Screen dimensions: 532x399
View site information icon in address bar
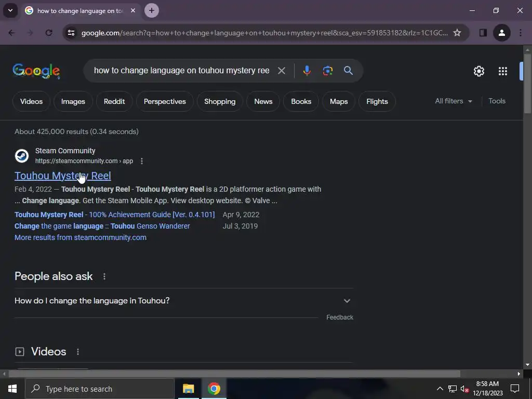pyautogui.click(x=71, y=33)
